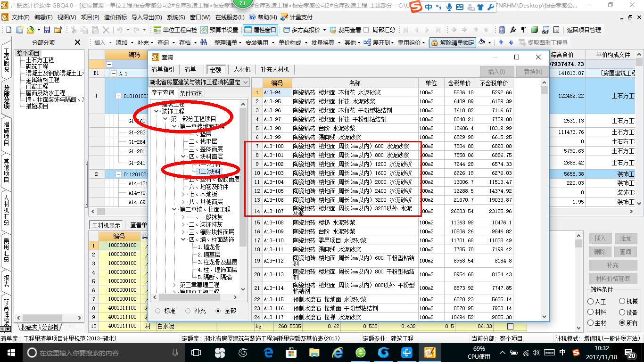
Task: Click the Save disk icon
Action: tap(47, 30)
